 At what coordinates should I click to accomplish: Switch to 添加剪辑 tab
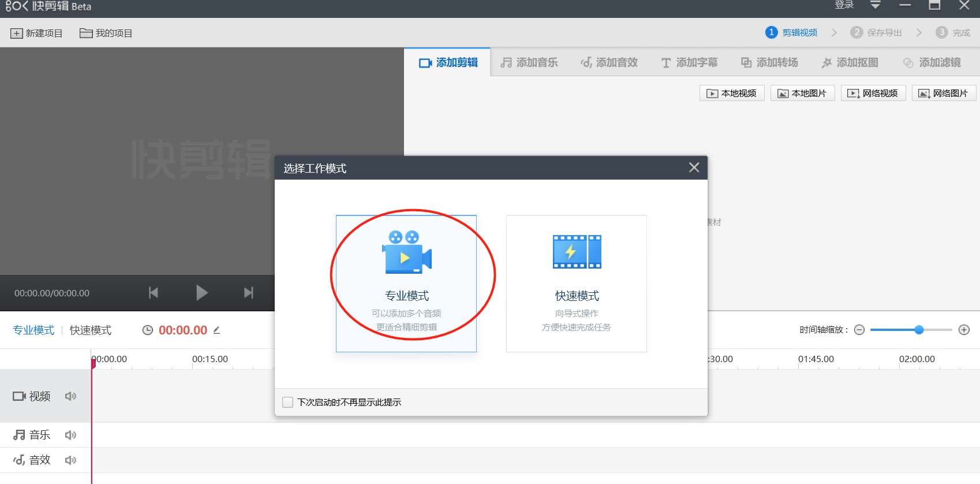click(x=448, y=62)
